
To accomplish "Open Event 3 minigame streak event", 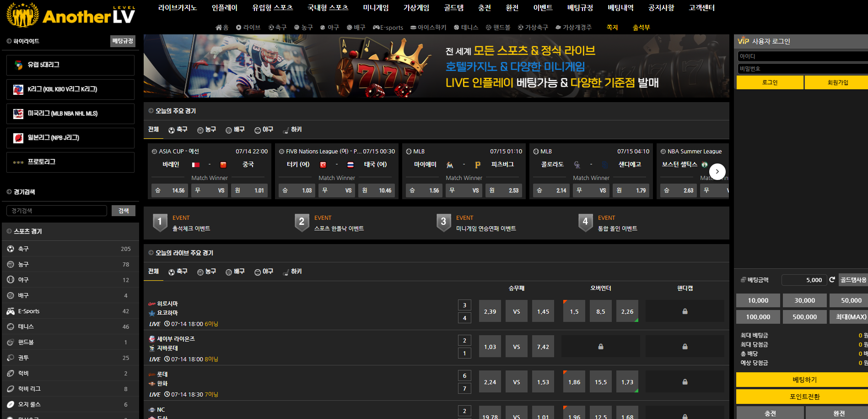I will tap(476, 223).
